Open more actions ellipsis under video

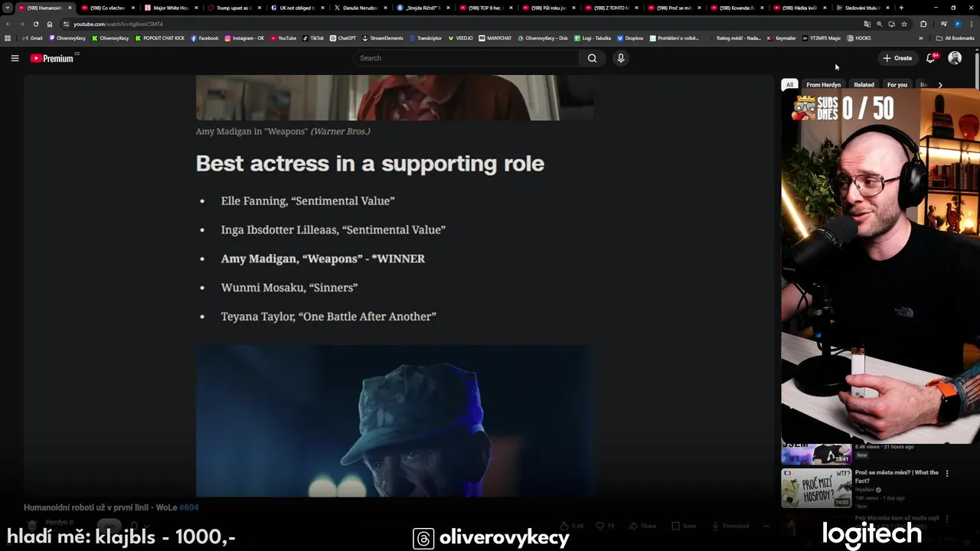click(x=766, y=526)
